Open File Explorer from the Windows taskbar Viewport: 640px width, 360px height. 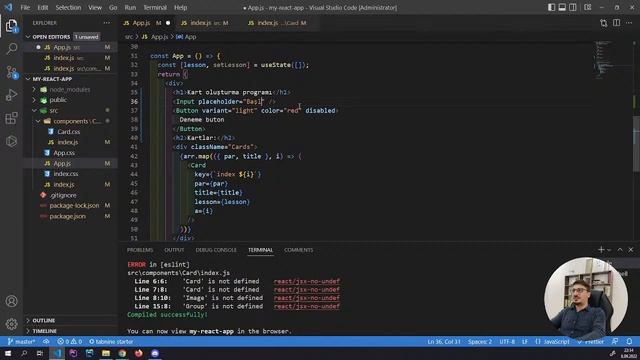pos(106,353)
